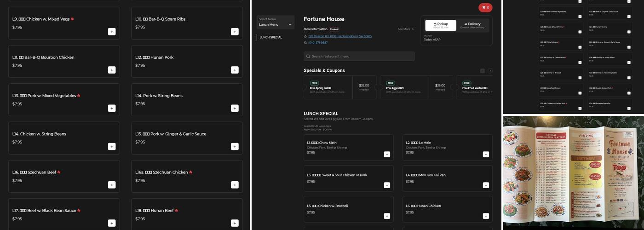The width and height of the screenshot is (644, 230).
Task: Call the restaurant phone number link
Action: 317,43
